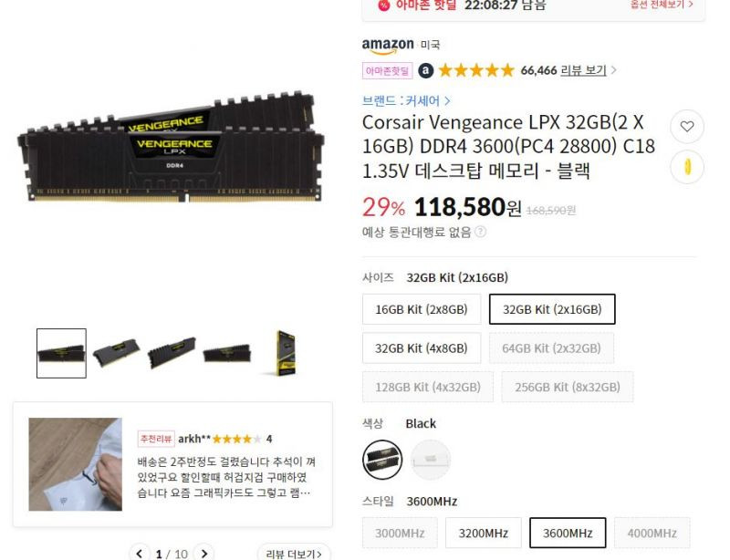Image resolution: width=730 pixels, height=560 pixels.
Task: Expand 리뷰 더보기 reviews
Action: pyautogui.click(x=293, y=554)
